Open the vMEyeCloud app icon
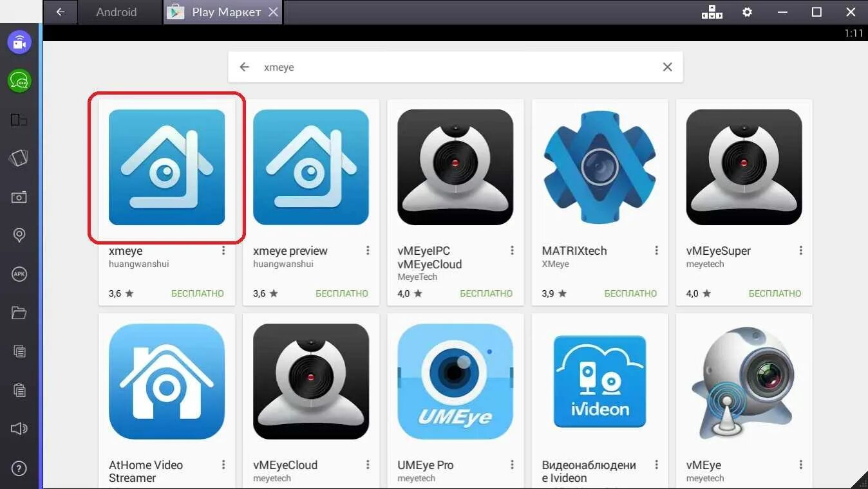This screenshot has height=489, width=868. click(311, 382)
